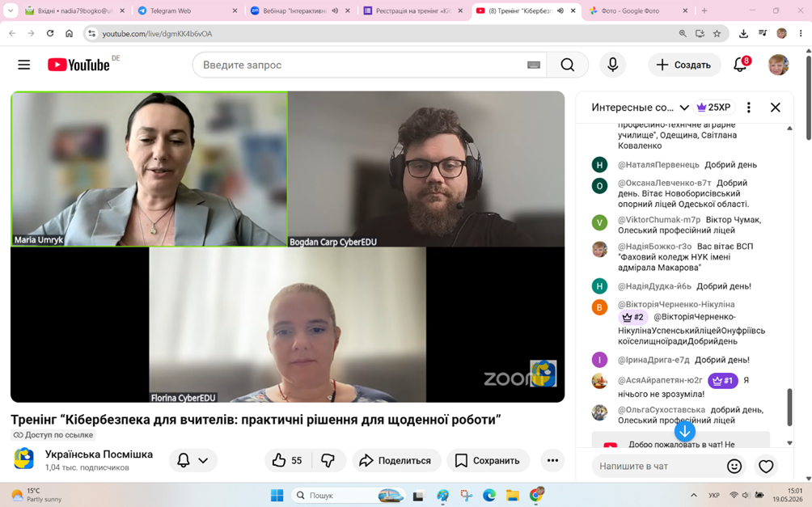Image resolution: width=812 pixels, height=507 pixels.
Task: Open the on-screen keyboard icon in search
Action: coord(534,65)
